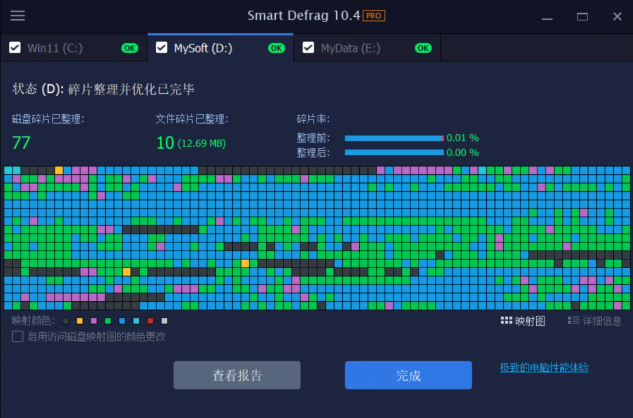Screen dimensions: 633x418
Task: Click the OK status badge for MyData (E:)
Action: [x=423, y=48]
